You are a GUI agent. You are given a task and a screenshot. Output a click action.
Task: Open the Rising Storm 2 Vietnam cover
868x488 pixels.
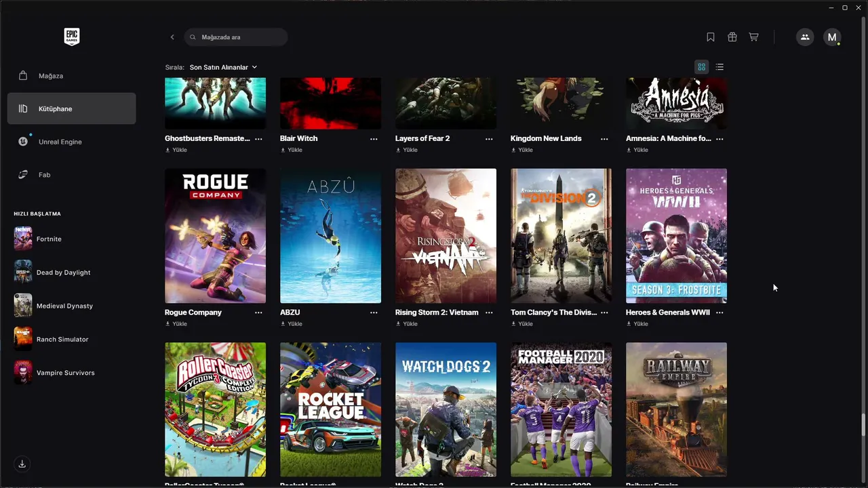click(x=446, y=236)
